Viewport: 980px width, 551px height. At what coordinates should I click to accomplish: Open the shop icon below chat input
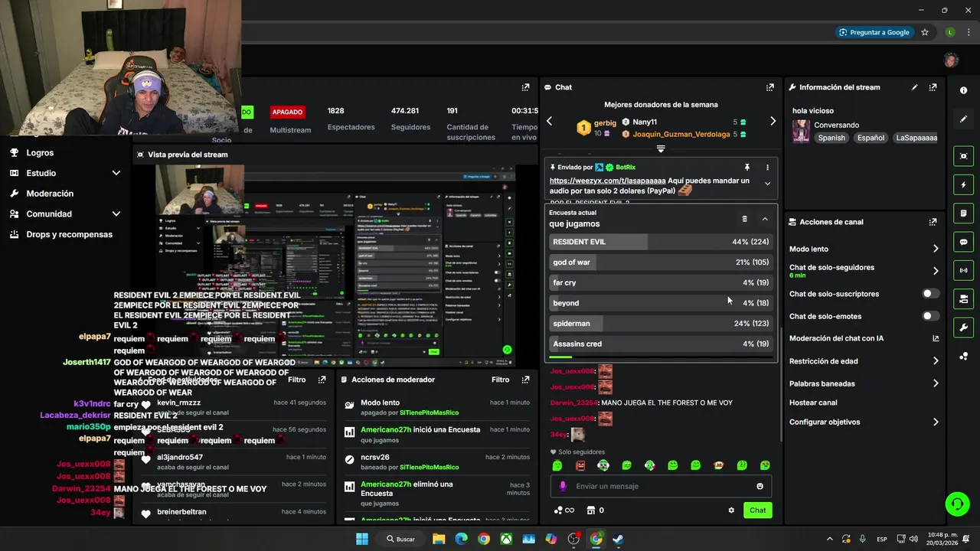[591, 510]
